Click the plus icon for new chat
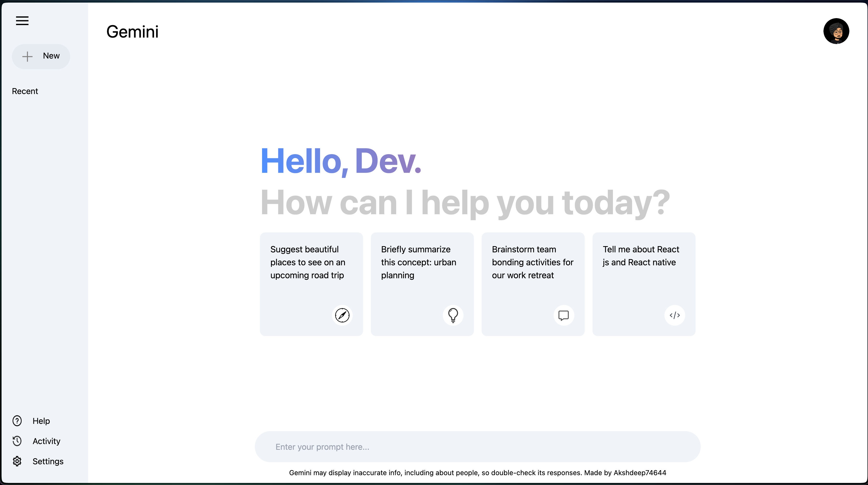868x485 pixels. coord(27,56)
